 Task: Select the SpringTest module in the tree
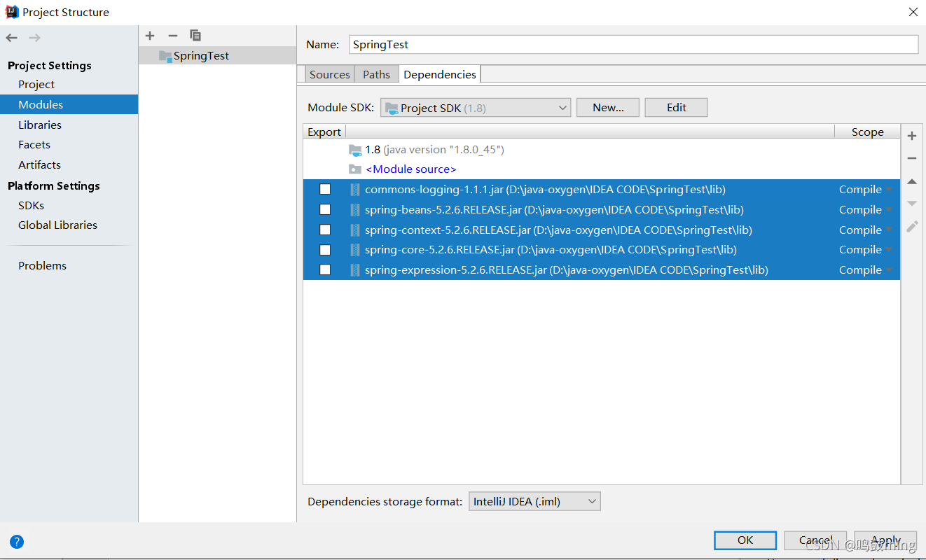click(217, 56)
